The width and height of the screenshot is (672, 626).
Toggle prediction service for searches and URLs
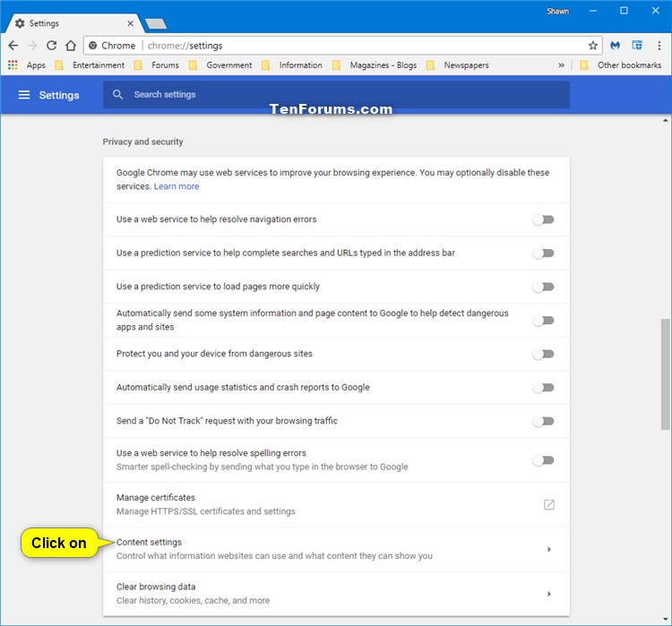click(x=544, y=253)
